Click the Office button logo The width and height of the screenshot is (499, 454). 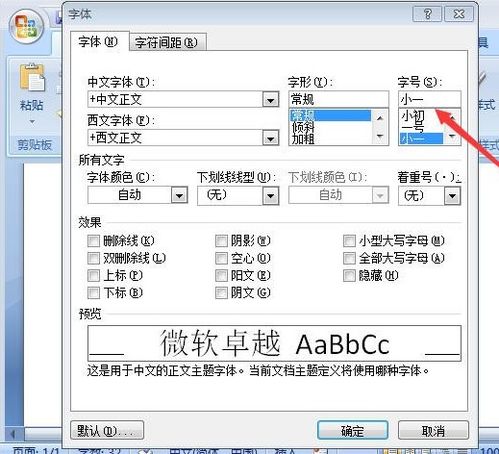(x=27, y=27)
